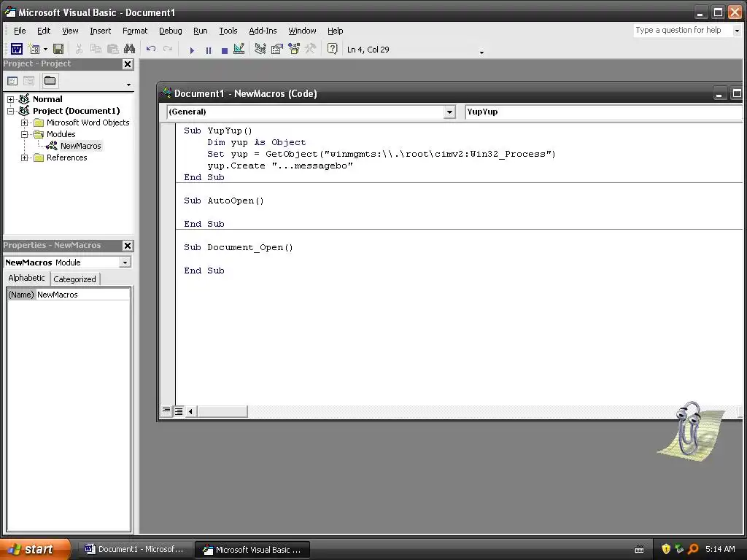Click the View Code icon in Project panel

tap(12, 81)
